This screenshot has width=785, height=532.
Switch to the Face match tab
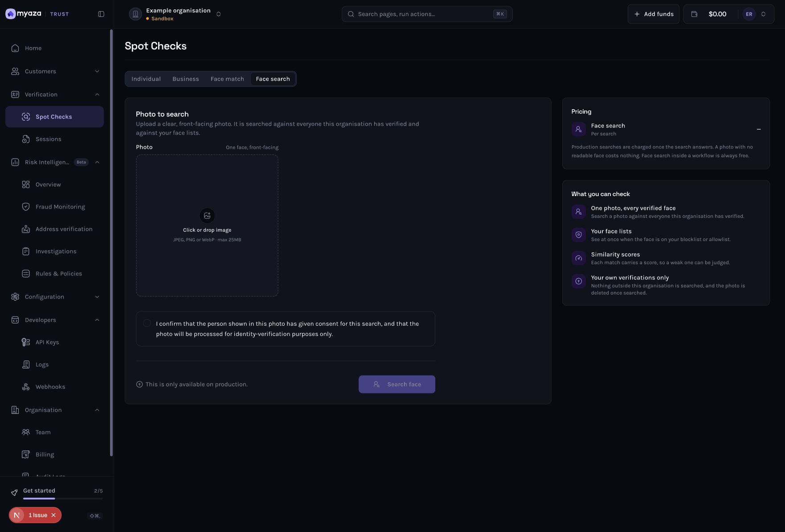227,79
